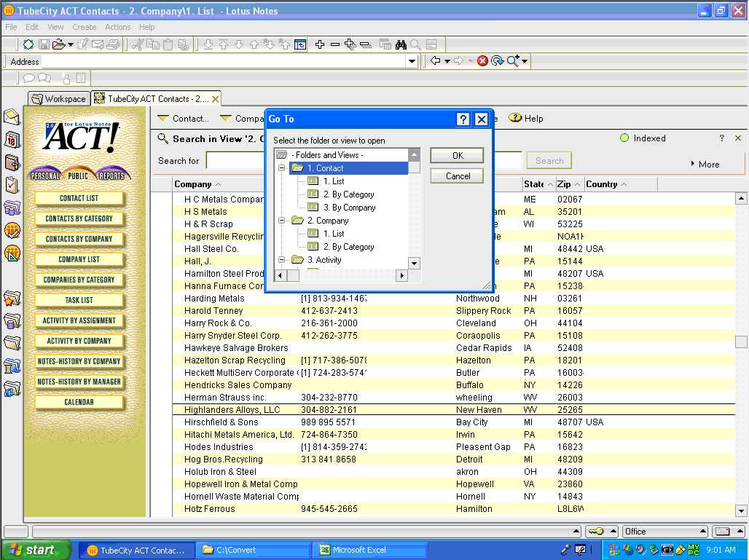This screenshot has width=749, height=560.
Task: Click the Refresh navigation icon
Action: pos(497,60)
